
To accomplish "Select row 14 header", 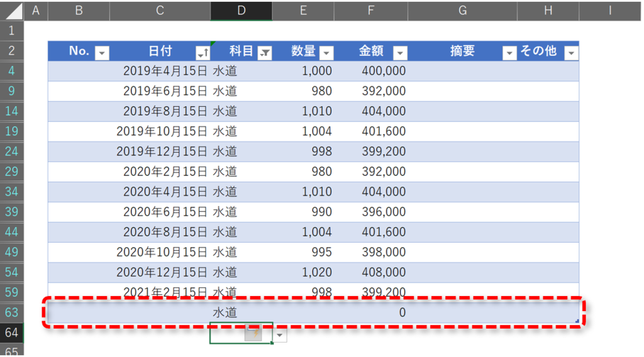I will 11,111.
